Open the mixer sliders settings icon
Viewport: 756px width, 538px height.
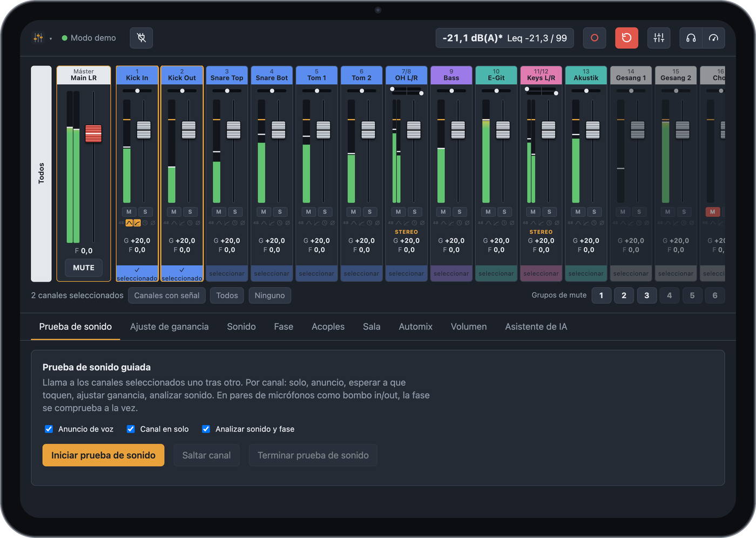click(x=659, y=38)
